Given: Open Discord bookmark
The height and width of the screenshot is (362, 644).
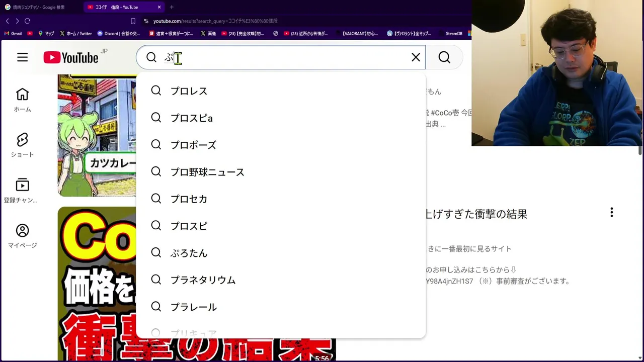Looking at the screenshot, I should (119, 34).
